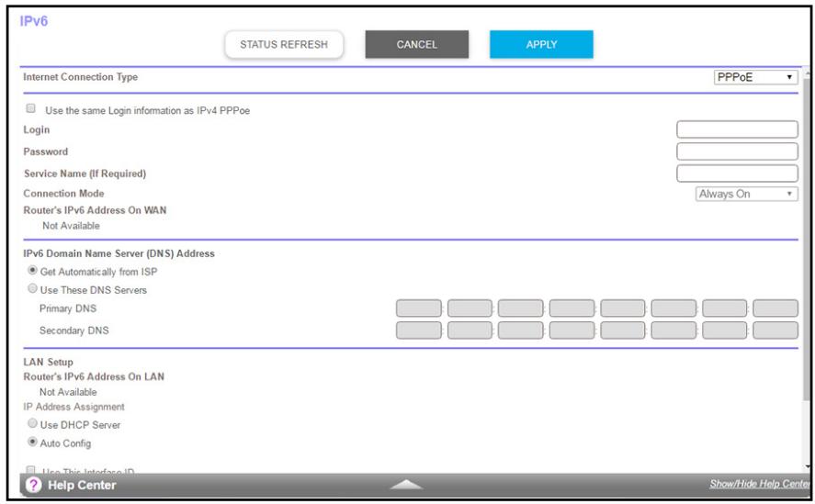Open the Connection Mode dropdown
Screen dimensions: 815x504
pyautogui.click(x=746, y=194)
